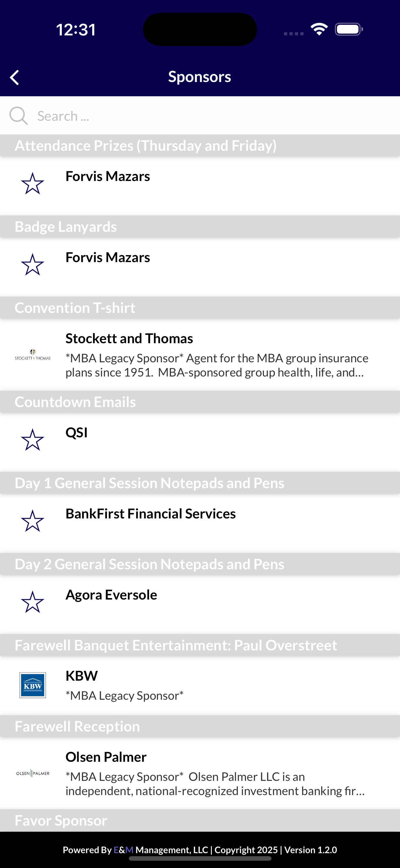Open the Olsen Palmer sponsor entry
Image resolution: width=400 pixels, height=868 pixels.
tap(200, 773)
